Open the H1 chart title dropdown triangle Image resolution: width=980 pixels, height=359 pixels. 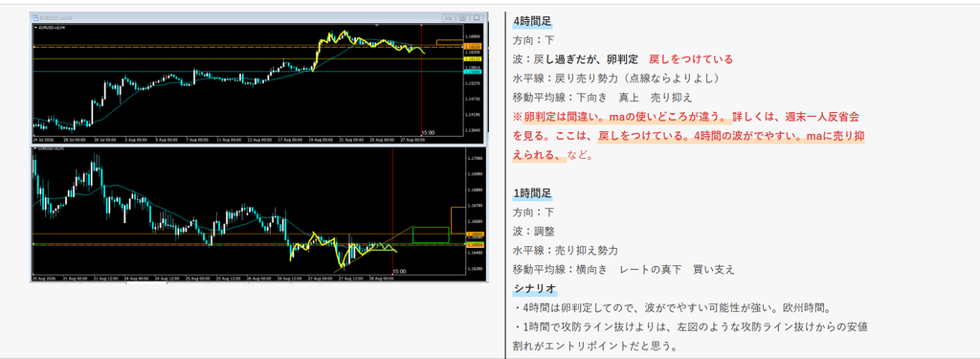34,149
